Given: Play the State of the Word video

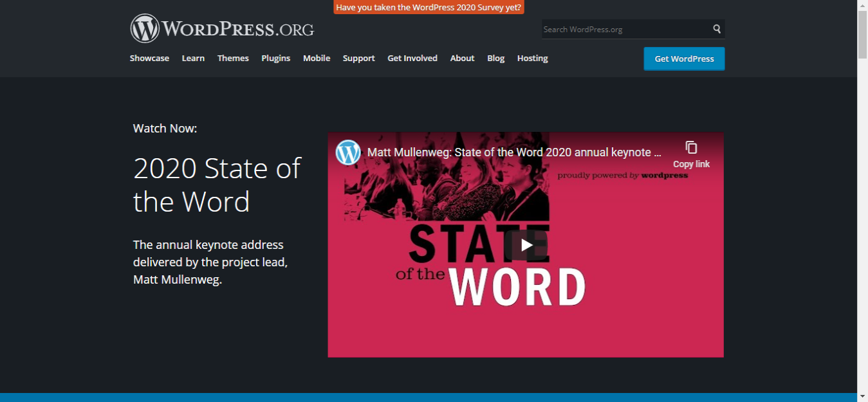Looking at the screenshot, I should 526,244.
